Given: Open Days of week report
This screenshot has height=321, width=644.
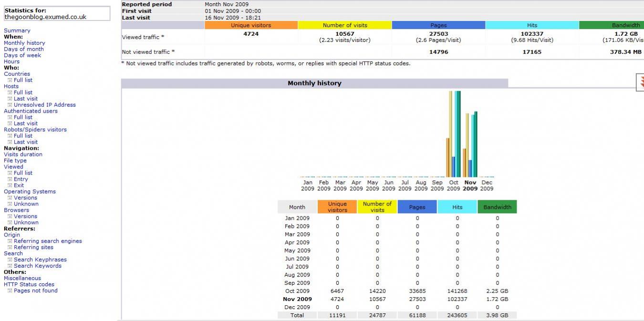Looking at the screenshot, I should coord(22,55).
